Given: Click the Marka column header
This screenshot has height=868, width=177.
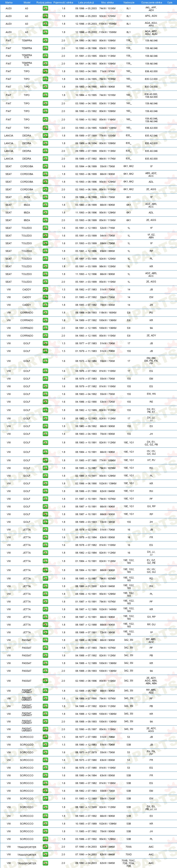Looking at the screenshot, I should tap(9, 2).
